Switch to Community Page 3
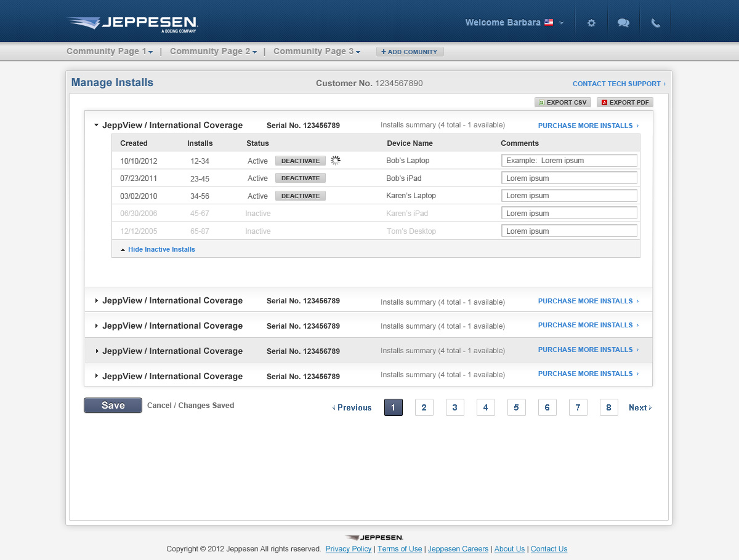The height and width of the screenshot is (560, 739). click(x=313, y=51)
